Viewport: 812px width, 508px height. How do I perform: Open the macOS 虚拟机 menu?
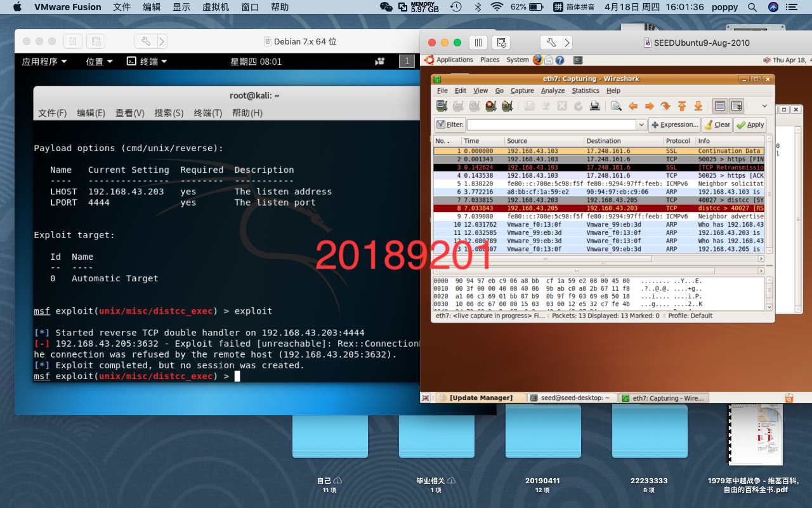click(217, 7)
